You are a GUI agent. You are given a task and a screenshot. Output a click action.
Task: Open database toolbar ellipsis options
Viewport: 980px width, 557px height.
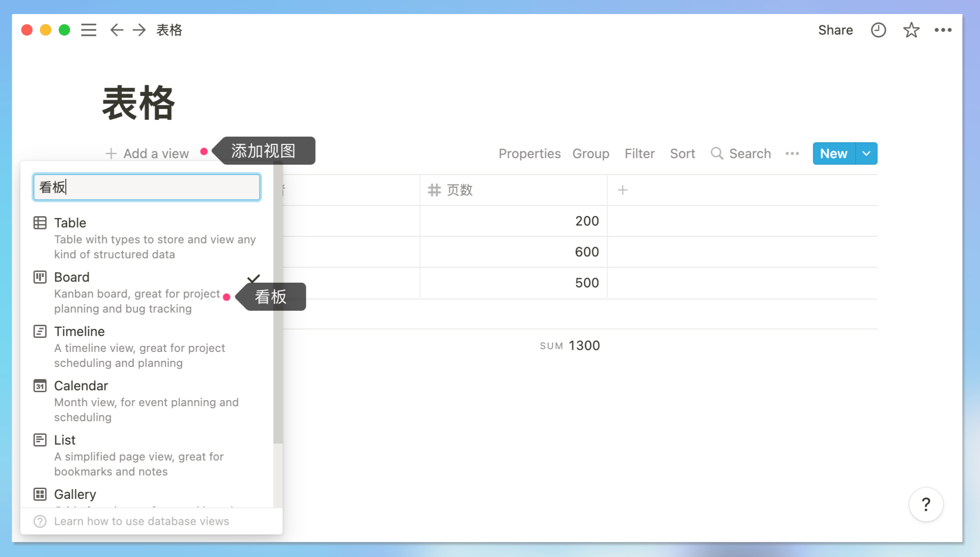(x=792, y=154)
